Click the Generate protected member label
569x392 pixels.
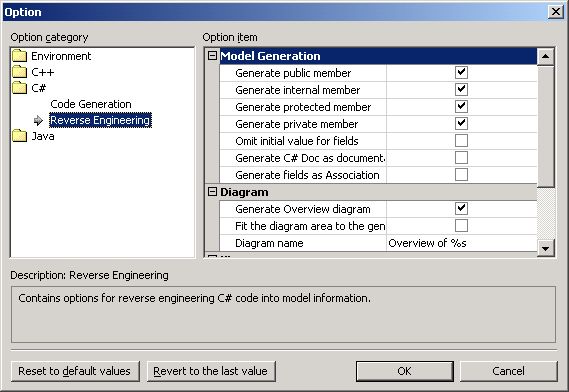tap(303, 107)
